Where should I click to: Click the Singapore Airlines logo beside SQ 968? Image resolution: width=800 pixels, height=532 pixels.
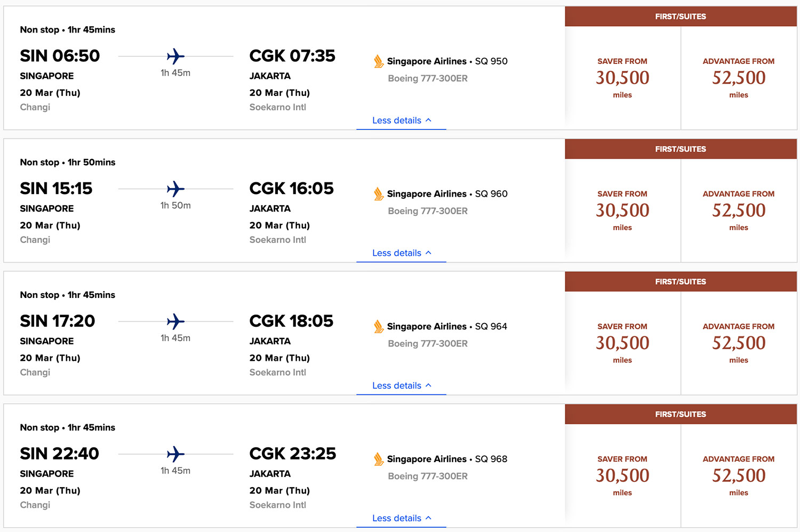(379, 460)
